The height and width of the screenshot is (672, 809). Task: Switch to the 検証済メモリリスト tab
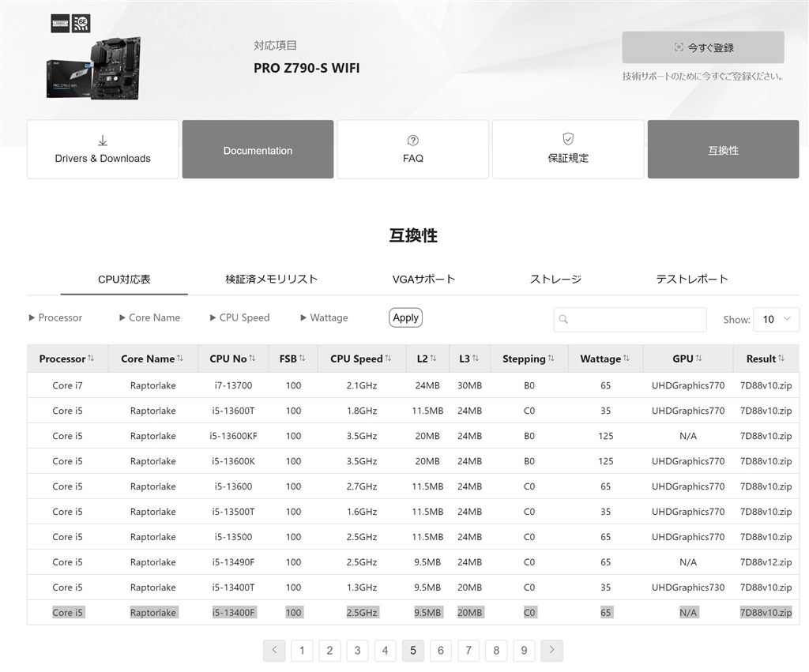269,279
